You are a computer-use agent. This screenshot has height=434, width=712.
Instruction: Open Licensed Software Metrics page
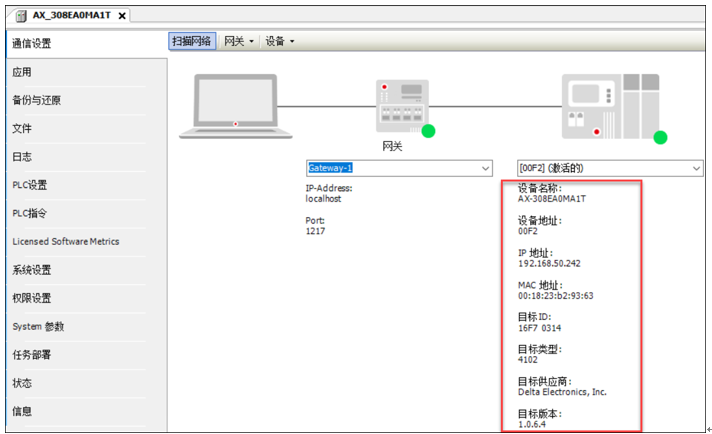pos(66,241)
